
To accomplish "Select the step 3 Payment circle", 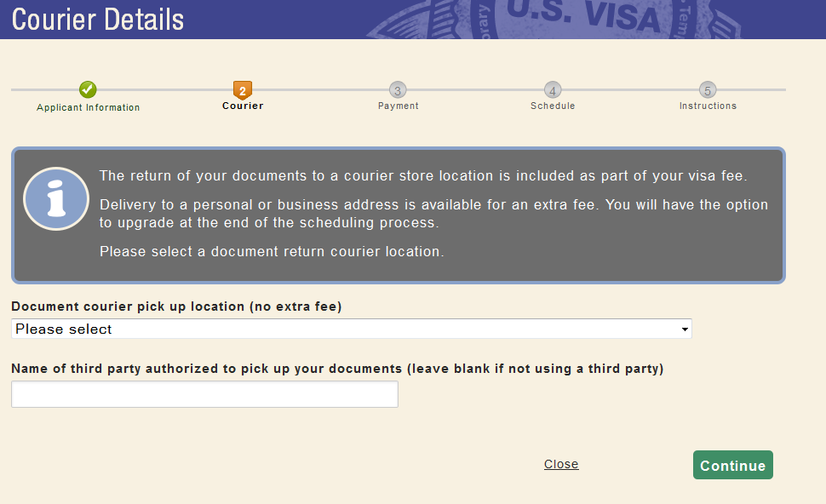I will coord(398,90).
